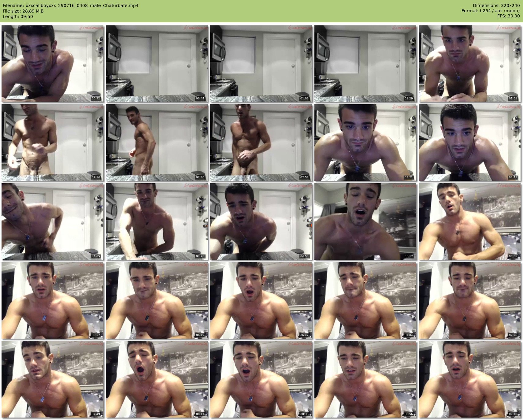Select the thumbnail marked 06:42
The width and height of the screenshot is (523, 420).
[x=261, y=300]
